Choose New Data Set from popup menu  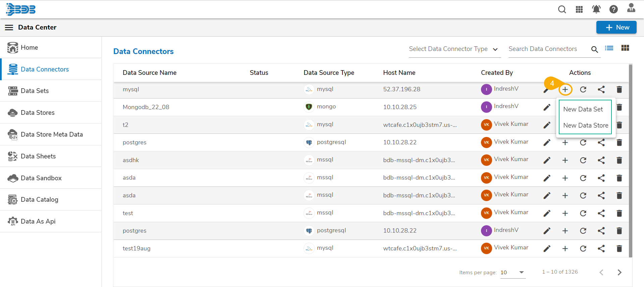pyautogui.click(x=583, y=109)
